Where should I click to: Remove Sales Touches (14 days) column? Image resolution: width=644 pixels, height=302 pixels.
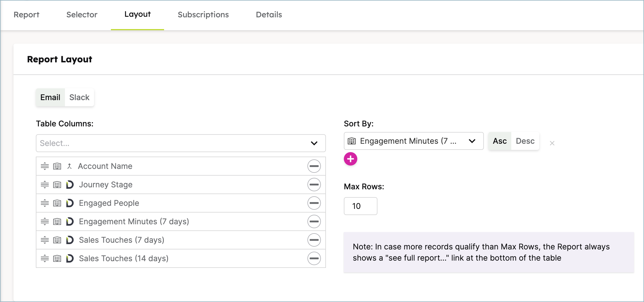(x=314, y=258)
